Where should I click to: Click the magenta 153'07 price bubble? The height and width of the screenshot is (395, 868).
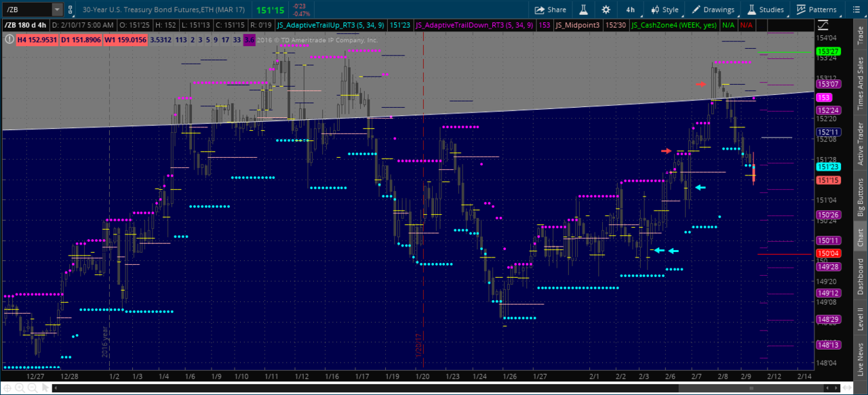828,85
